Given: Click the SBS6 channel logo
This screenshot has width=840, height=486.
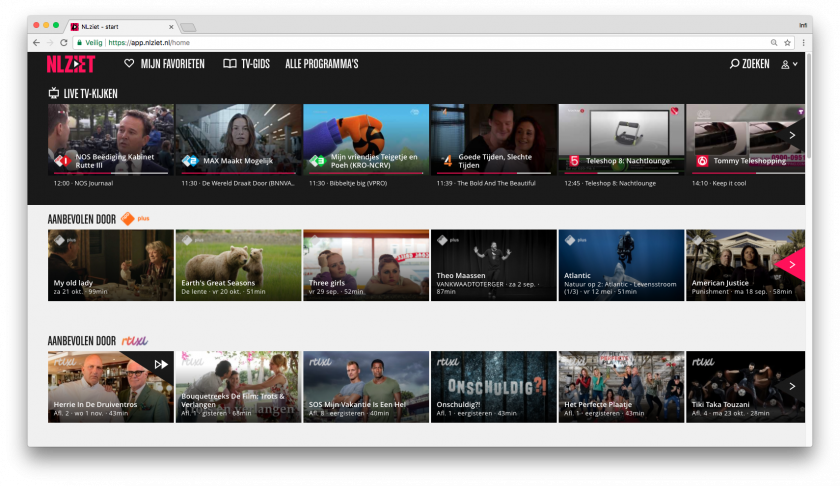Looking at the screenshot, I should tap(702, 161).
